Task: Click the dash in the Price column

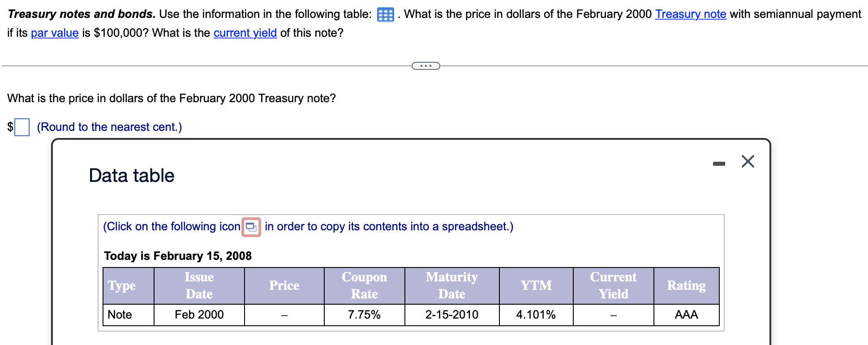Action: coord(284,315)
